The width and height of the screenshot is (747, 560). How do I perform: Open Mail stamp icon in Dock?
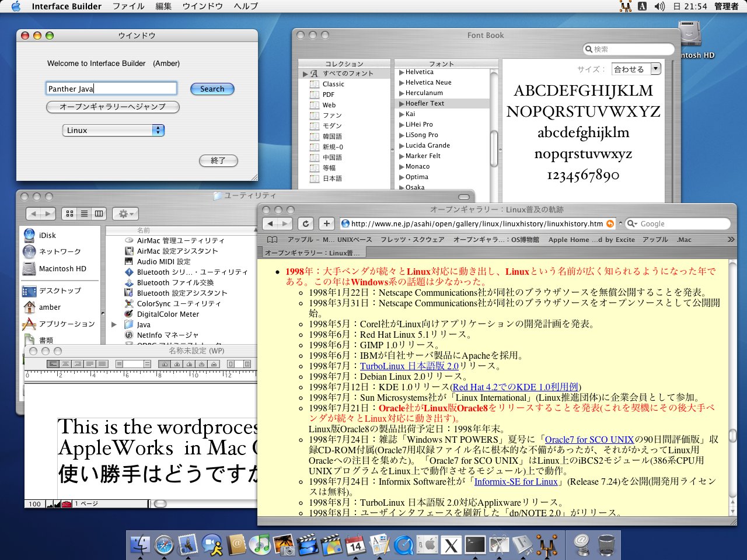(x=188, y=545)
